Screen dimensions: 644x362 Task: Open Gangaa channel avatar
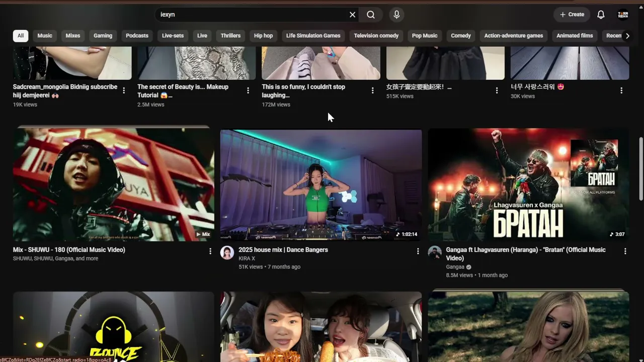click(435, 252)
